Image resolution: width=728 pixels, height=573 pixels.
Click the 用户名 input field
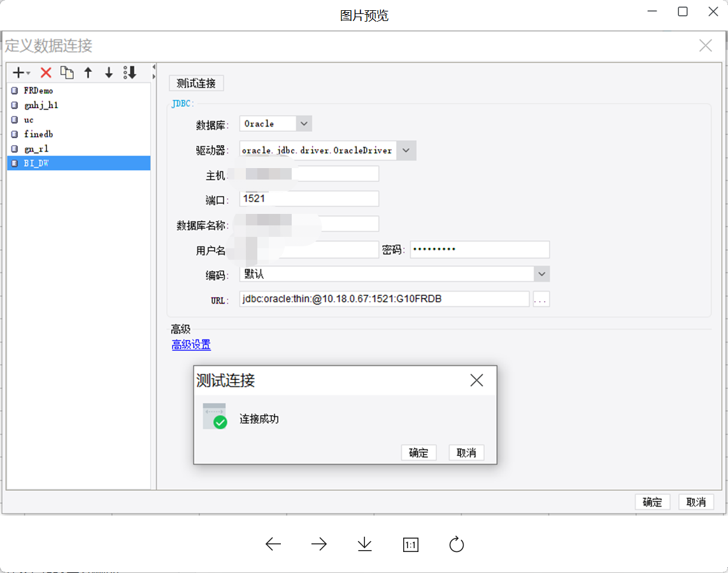tap(309, 249)
